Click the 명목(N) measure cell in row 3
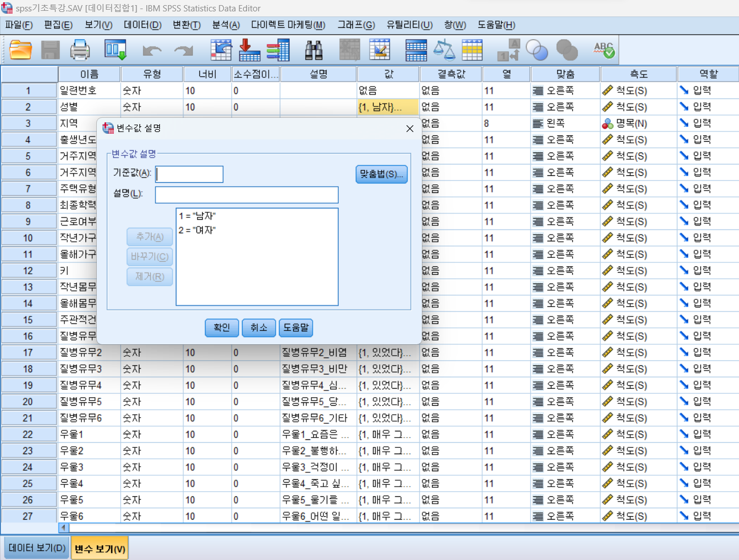The image size is (739, 560). 638,123
